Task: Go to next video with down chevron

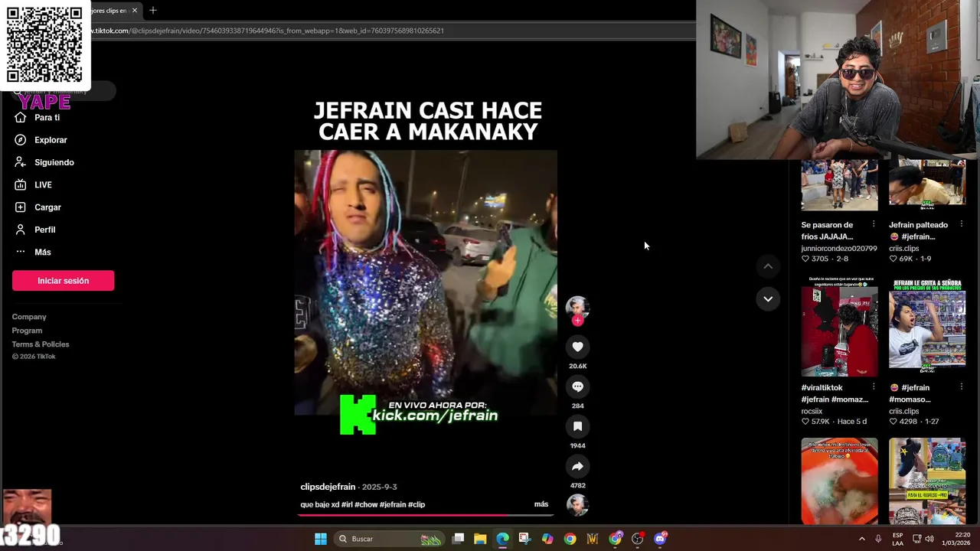Action: [768, 298]
